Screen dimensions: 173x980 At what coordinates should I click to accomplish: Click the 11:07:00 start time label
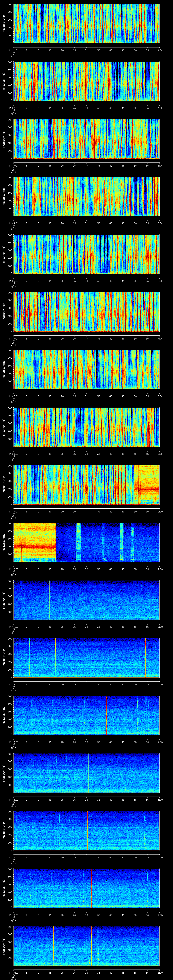click(14, 396)
